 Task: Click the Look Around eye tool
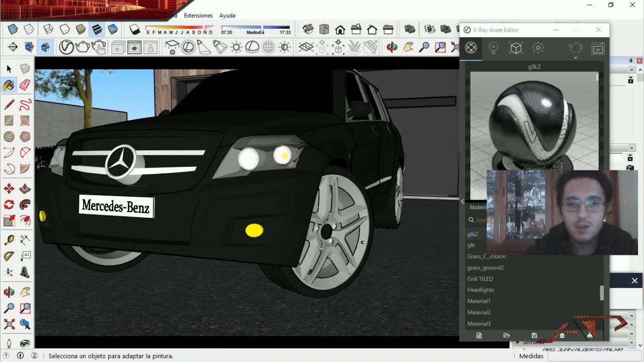(25, 343)
